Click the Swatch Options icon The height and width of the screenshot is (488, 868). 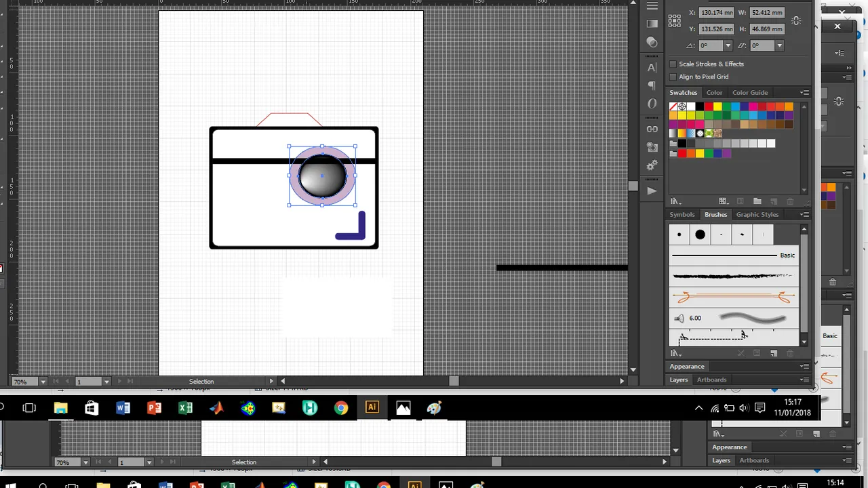coord(741,201)
